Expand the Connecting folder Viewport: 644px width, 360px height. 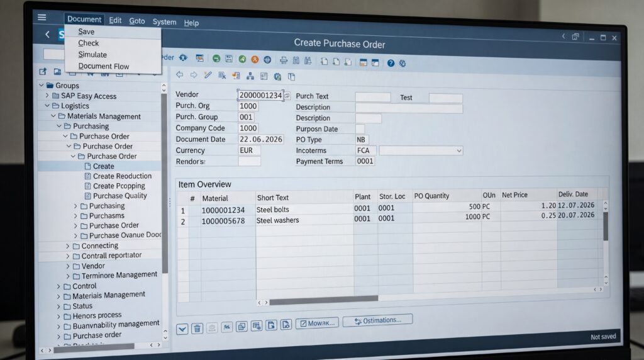68,245
